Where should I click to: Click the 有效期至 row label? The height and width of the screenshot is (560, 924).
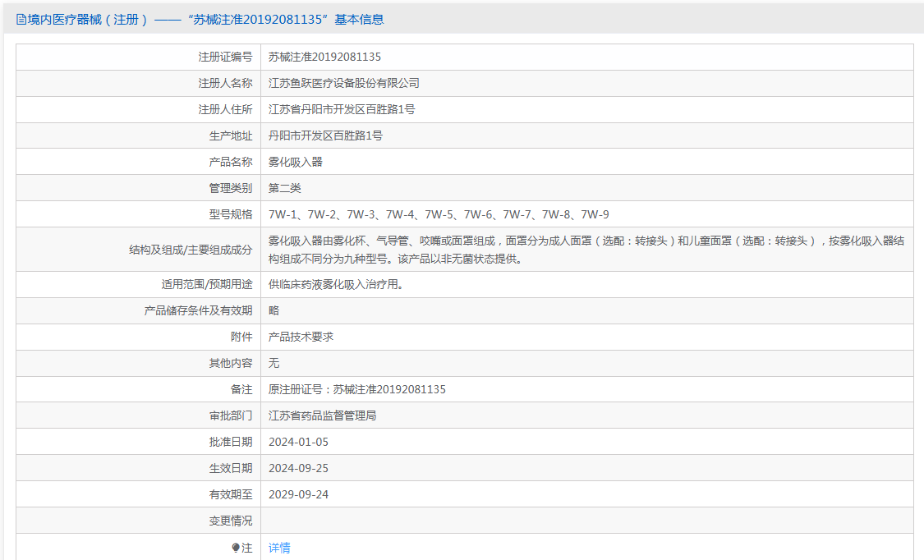click(x=231, y=494)
